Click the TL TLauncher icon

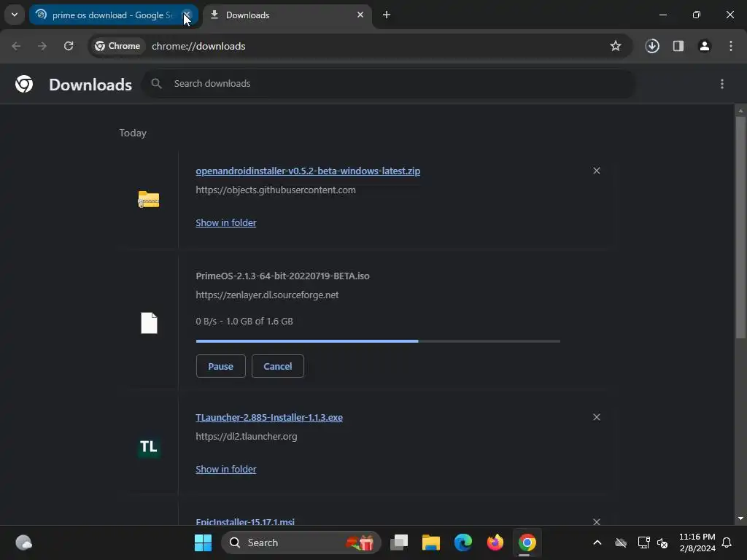point(149,447)
